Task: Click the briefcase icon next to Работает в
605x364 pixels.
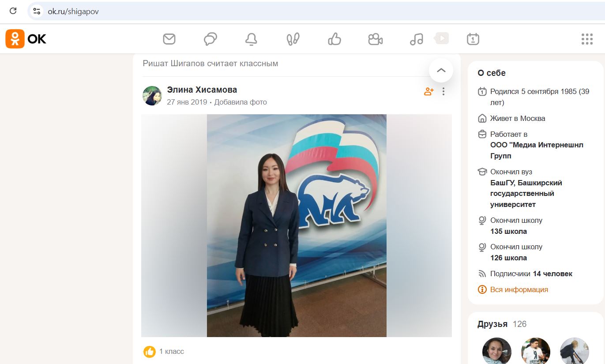Action: pyautogui.click(x=482, y=134)
